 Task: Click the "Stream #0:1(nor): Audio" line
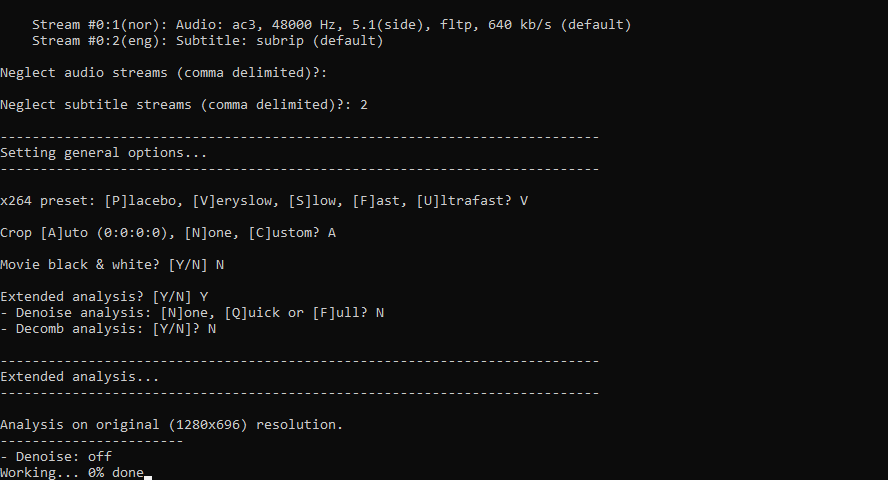331,25
